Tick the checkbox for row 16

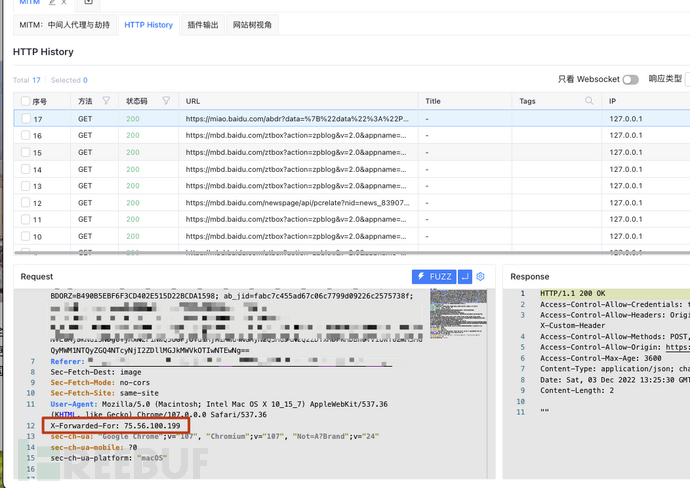pyautogui.click(x=26, y=135)
